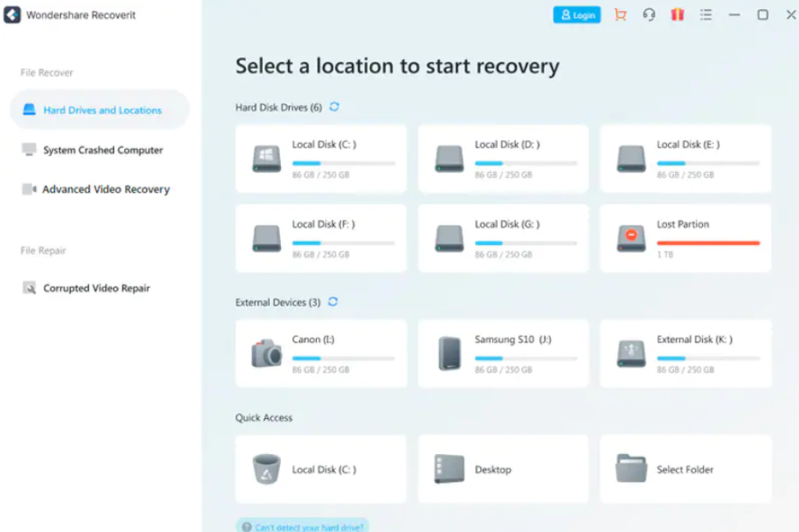Click the External Devices (3) heading
This screenshot has height=532, width=799.
point(278,302)
